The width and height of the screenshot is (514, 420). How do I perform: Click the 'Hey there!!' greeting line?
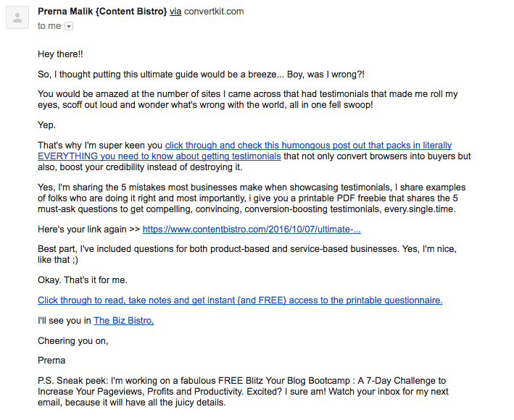pos(60,54)
